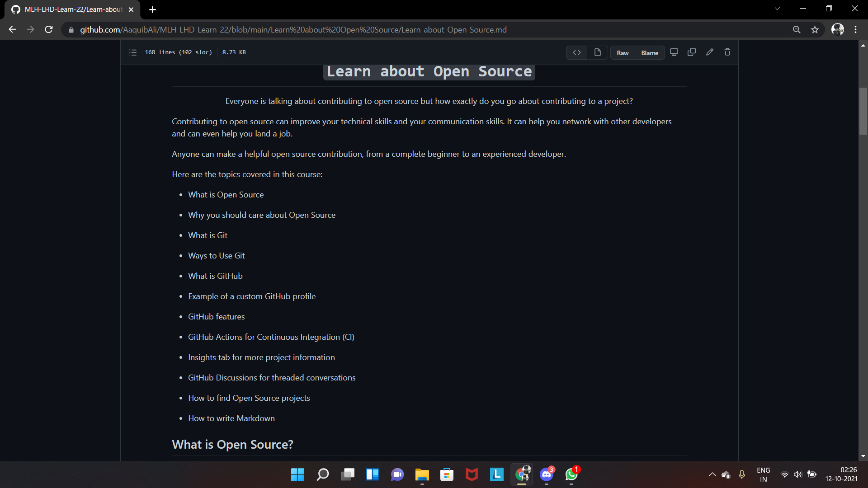
Task: Expand the tab search chevron
Action: (777, 9)
